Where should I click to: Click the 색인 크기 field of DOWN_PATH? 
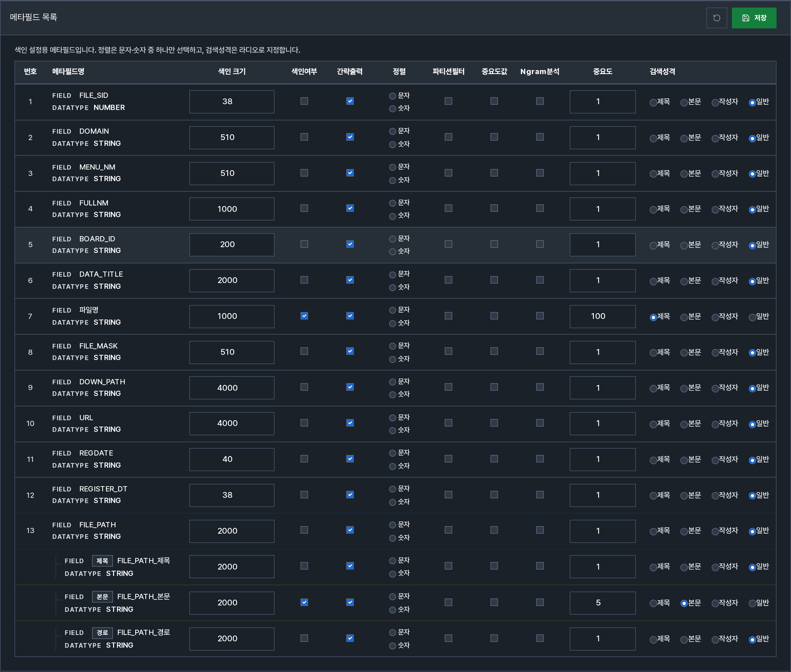point(232,388)
